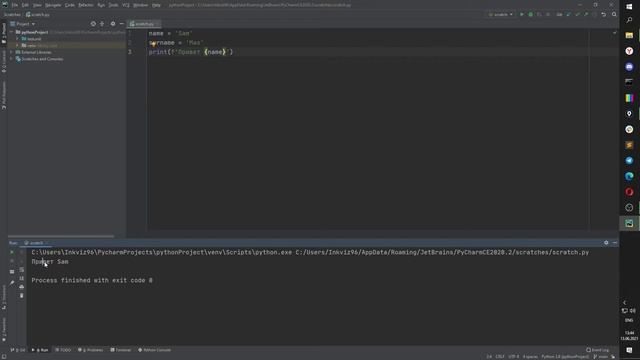The height and width of the screenshot is (360, 640).
Task: Expand the pythonProject root node
Action: (x=12, y=32)
